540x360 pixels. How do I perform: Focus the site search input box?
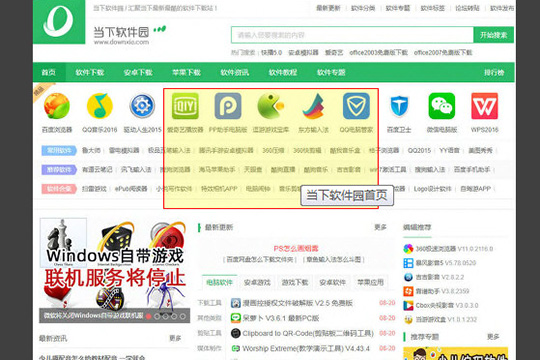[352, 35]
